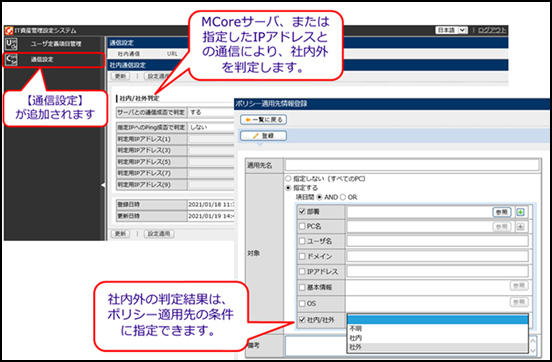The image size is (552, 362).
Task: Click the ユーザ名 text field
Action: click(438, 241)
